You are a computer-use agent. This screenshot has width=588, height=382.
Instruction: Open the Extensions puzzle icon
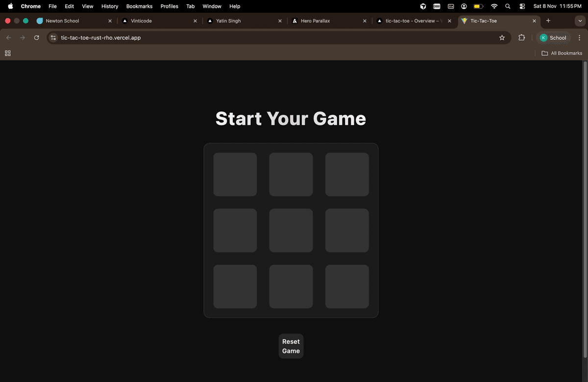521,38
